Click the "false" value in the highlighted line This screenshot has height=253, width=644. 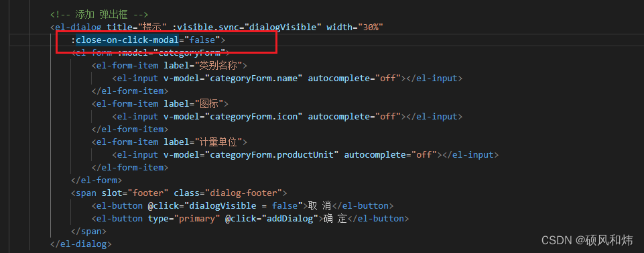202,40
